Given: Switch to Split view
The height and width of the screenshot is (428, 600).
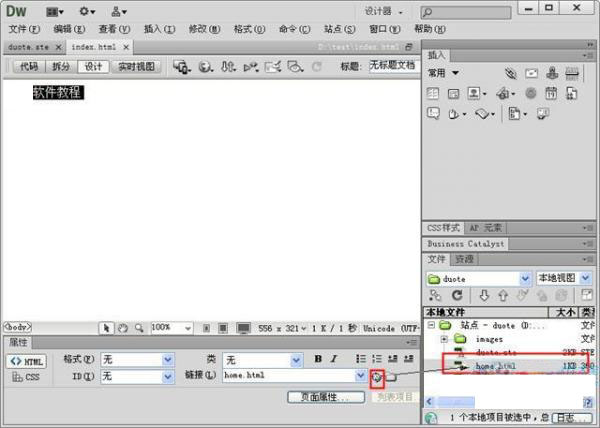Looking at the screenshot, I should coord(61,67).
